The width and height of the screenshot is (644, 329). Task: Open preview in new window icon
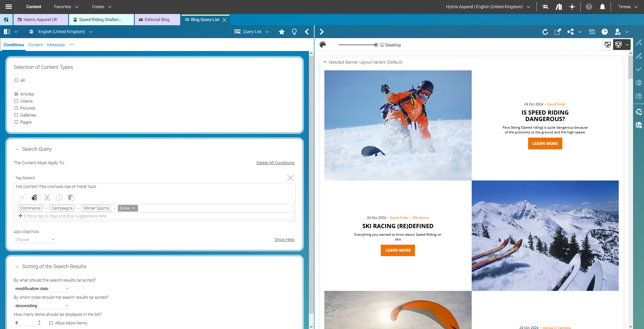coord(558,32)
